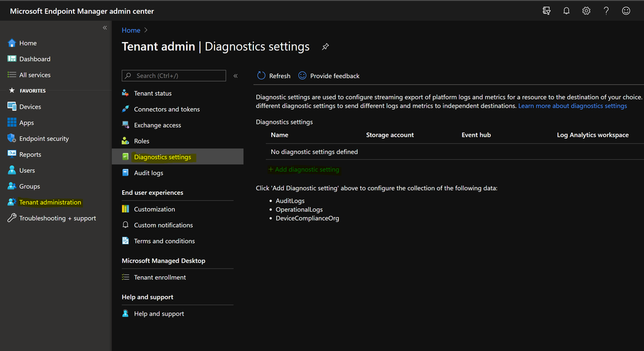Click Provide feedback button
This screenshot has width=644, height=351.
(x=329, y=75)
